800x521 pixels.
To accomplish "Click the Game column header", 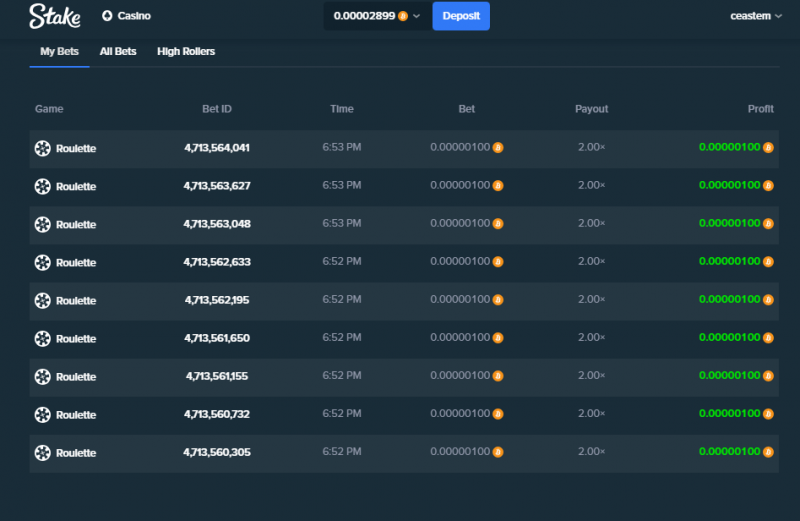I will (49, 109).
